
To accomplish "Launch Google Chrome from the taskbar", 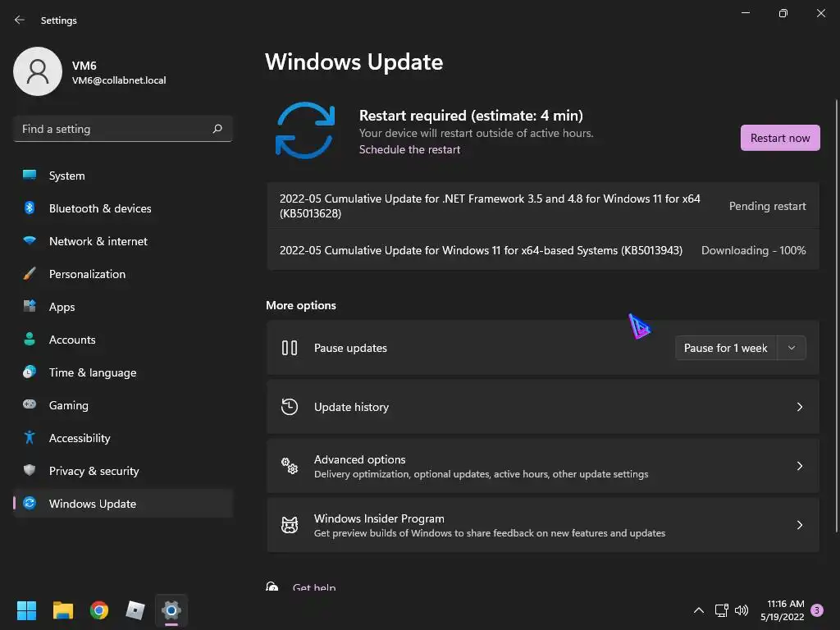I will tap(99, 610).
